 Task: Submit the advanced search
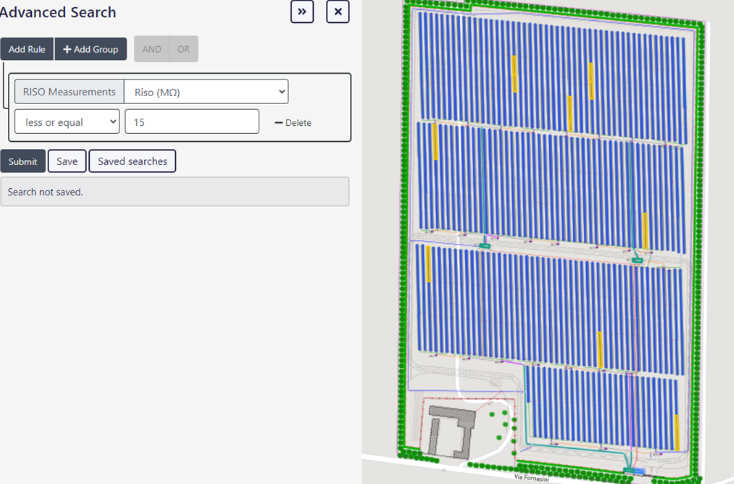[x=23, y=161]
